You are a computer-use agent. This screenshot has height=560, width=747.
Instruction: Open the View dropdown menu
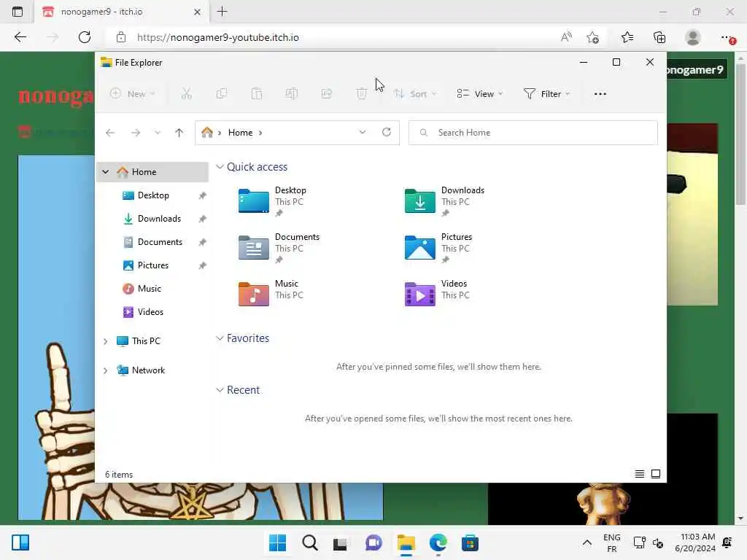(x=480, y=94)
